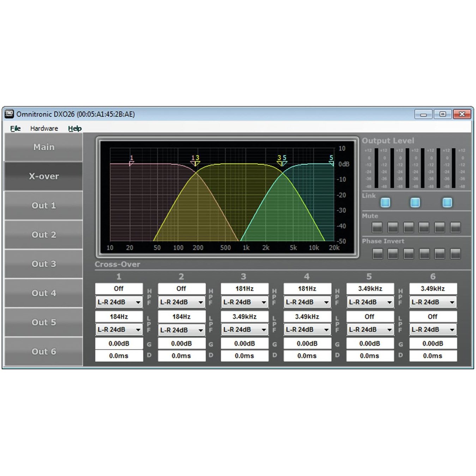The image size is (476, 476).
Task: Mute output channel 6
Action: pyautogui.click(x=456, y=227)
